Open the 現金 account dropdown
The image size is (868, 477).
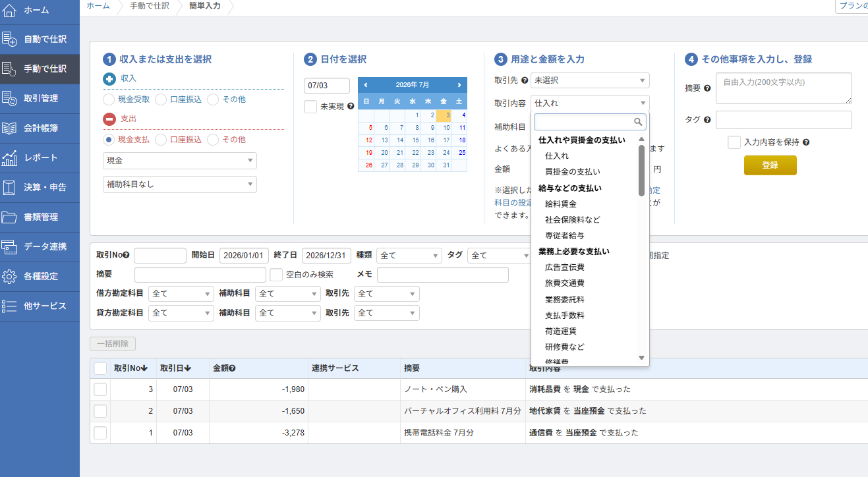180,161
